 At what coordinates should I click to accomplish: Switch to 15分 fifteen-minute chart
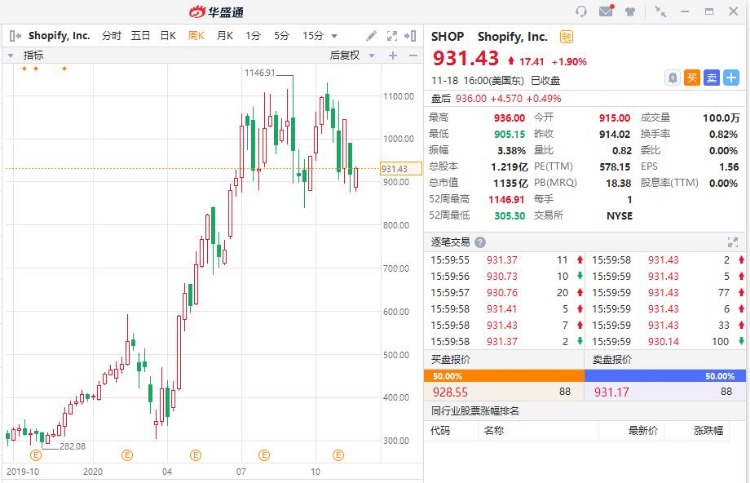[313, 36]
